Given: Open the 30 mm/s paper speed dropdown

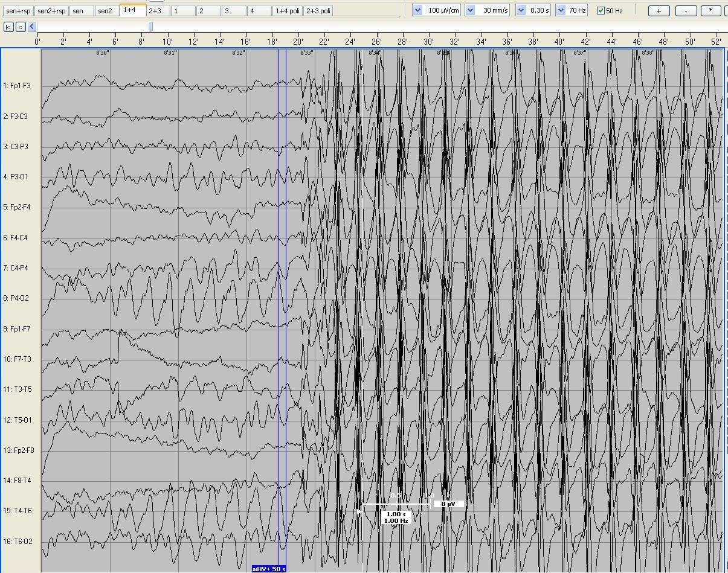Looking at the screenshot, I should 470,11.
